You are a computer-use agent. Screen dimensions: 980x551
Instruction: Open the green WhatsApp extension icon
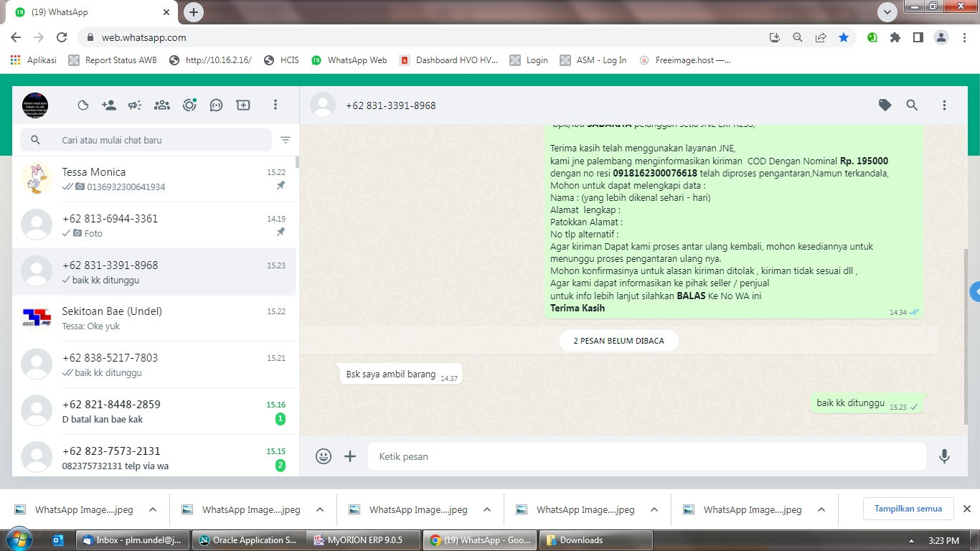click(x=872, y=37)
